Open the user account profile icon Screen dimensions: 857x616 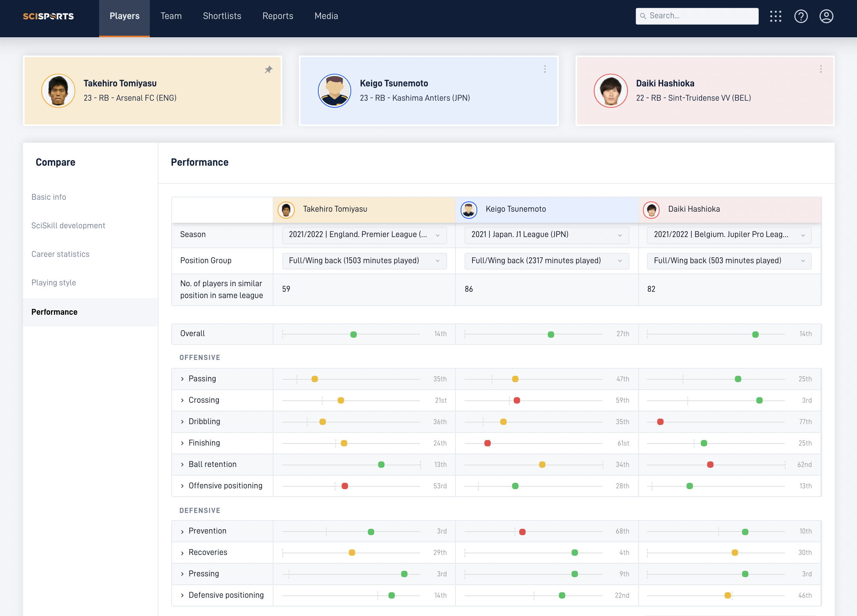pos(826,16)
